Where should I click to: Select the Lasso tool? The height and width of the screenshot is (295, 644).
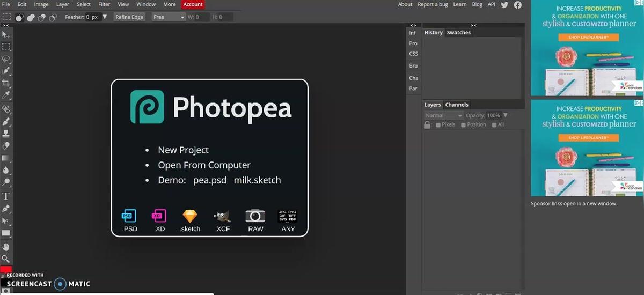coord(6,58)
